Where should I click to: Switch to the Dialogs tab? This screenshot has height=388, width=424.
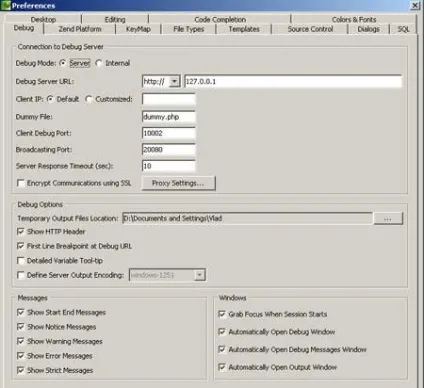pos(368,29)
